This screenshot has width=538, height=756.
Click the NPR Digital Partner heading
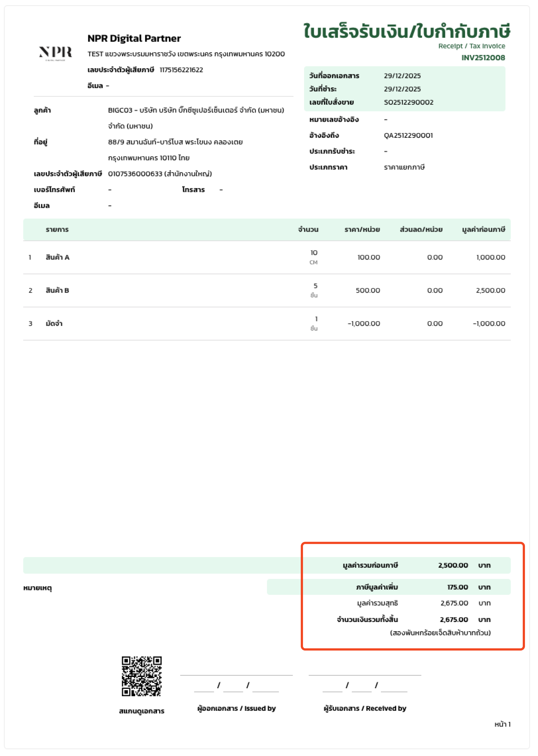coord(134,38)
